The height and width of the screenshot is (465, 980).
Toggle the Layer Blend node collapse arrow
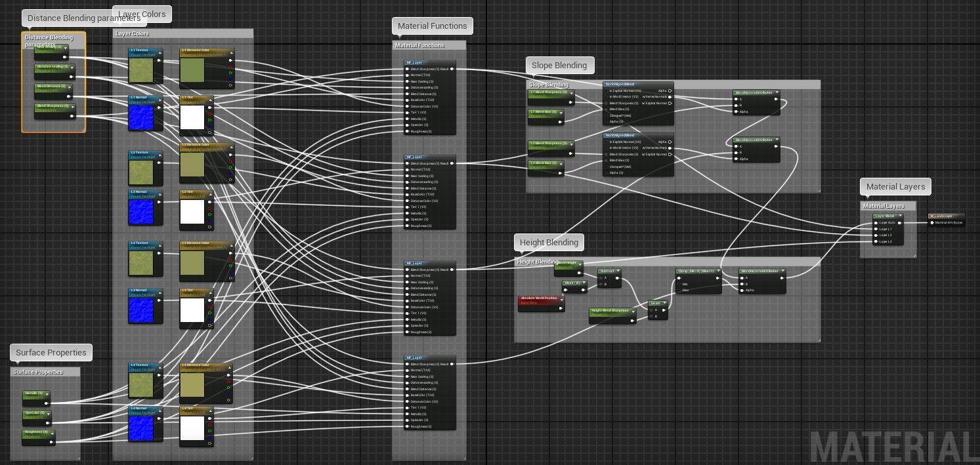click(900, 216)
